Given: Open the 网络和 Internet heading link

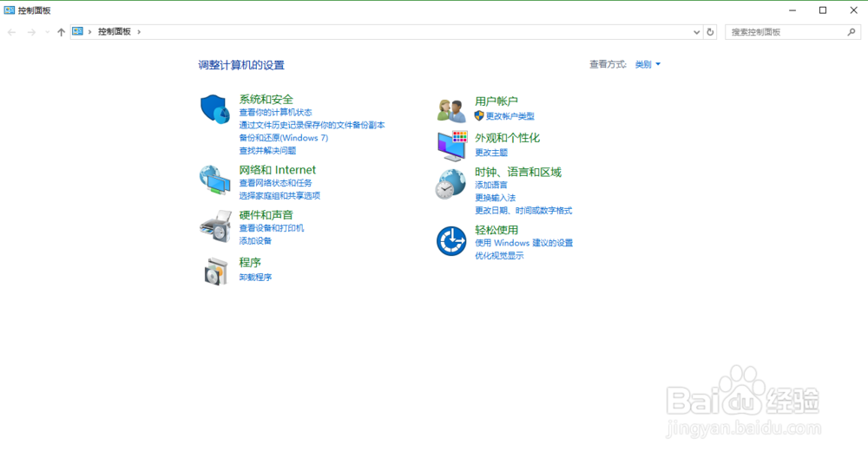Looking at the screenshot, I should [278, 170].
